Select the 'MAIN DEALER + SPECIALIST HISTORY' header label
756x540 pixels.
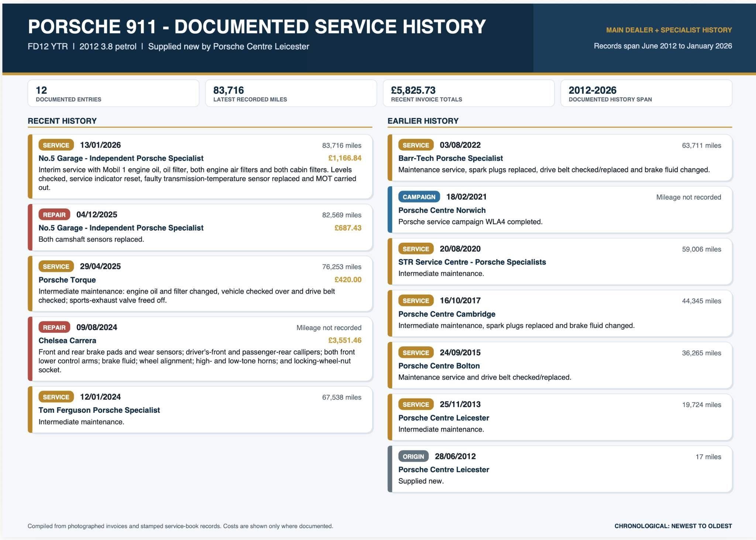coord(669,30)
